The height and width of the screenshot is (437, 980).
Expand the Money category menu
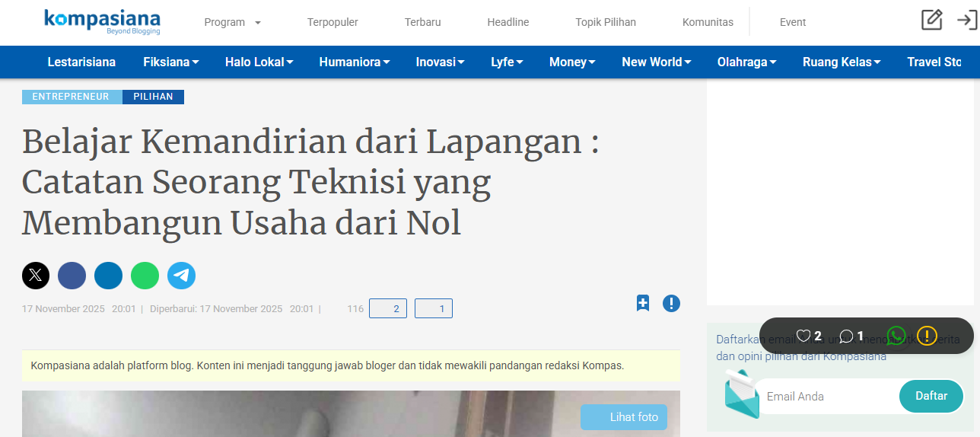[x=572, y=62]
